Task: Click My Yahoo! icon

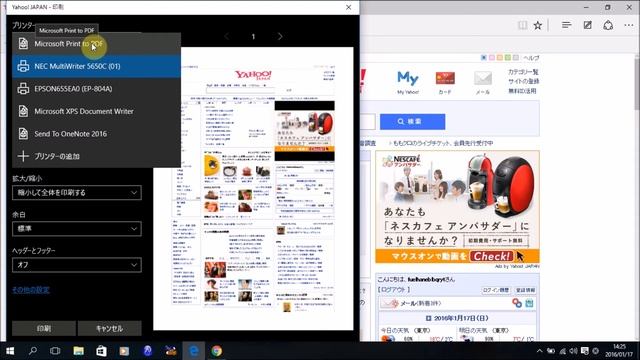Action: click(408, 82)
